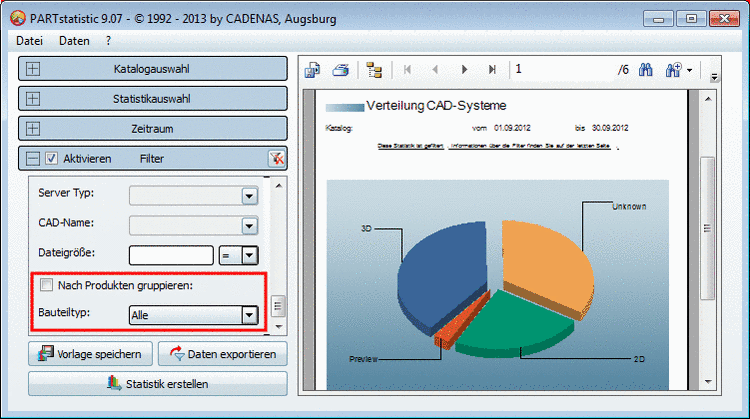Open the Dateigröße operator dropdown

pyautogui.click(x=249, y=255)
